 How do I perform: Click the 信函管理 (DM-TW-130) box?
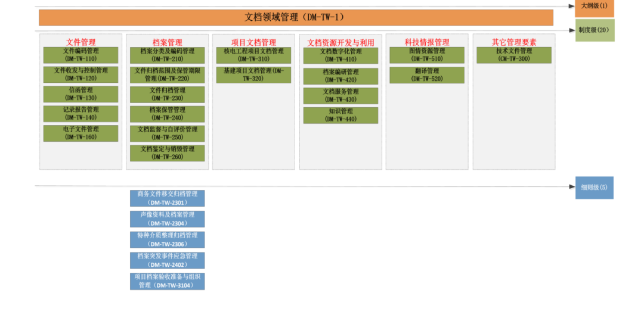[x=80, y=94]
